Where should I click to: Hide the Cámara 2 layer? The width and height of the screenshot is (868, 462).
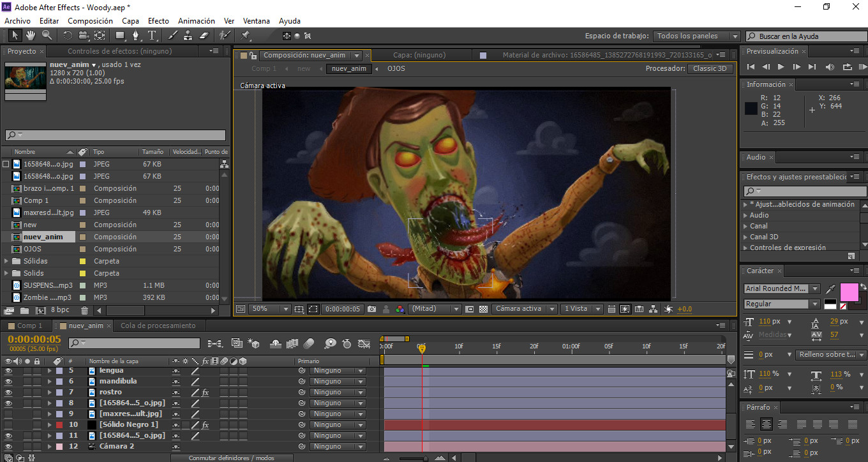click(8, 447)
